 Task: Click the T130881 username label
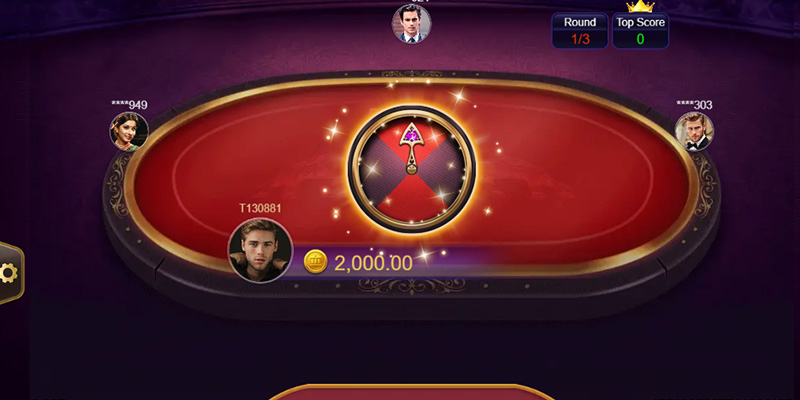260,208
